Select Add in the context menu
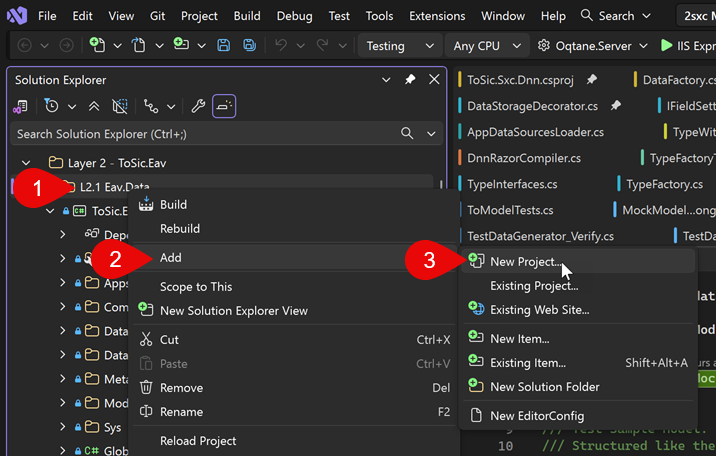This screenshot has height=456, width=716. [x=295, y=257]
